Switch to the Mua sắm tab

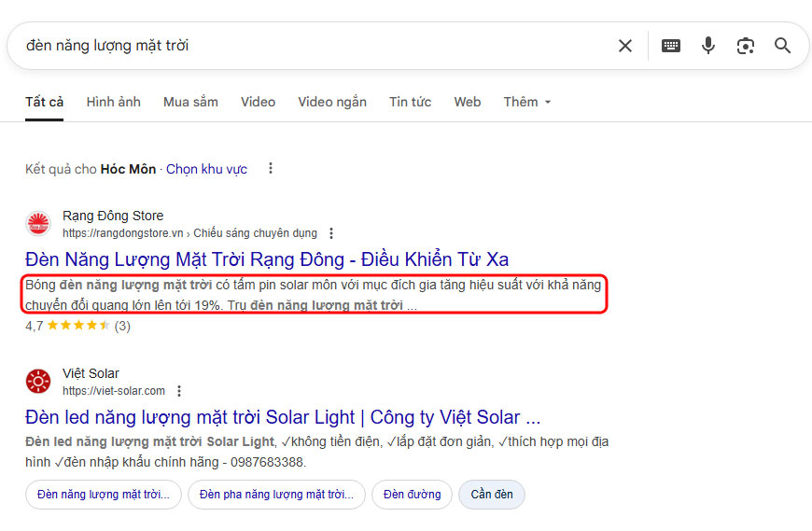pos(190,102)
